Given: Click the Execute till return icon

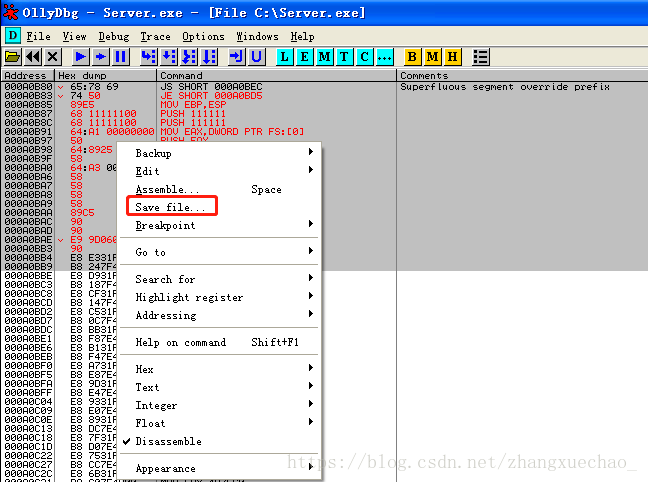Looking at the screenshot, I should tap(237, 57).
